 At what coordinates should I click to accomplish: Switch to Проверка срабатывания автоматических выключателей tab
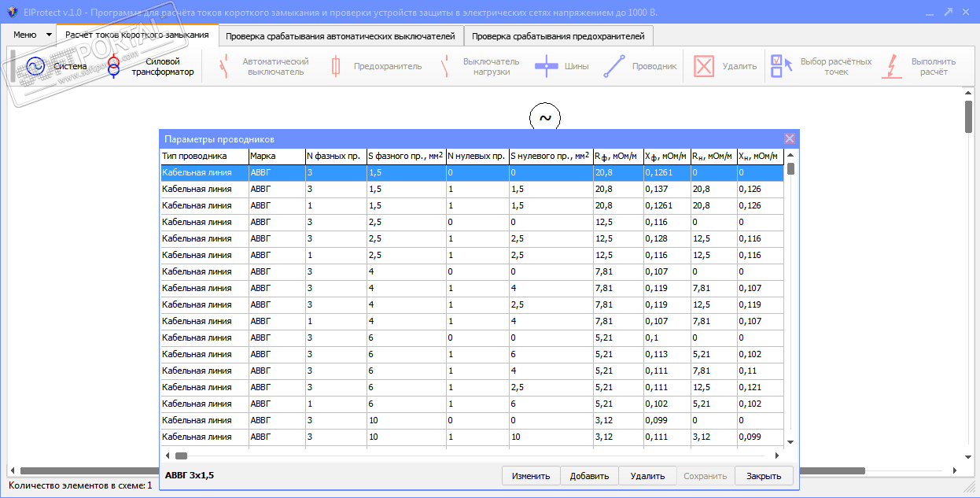pyautogui.click(x=340, y=36)
